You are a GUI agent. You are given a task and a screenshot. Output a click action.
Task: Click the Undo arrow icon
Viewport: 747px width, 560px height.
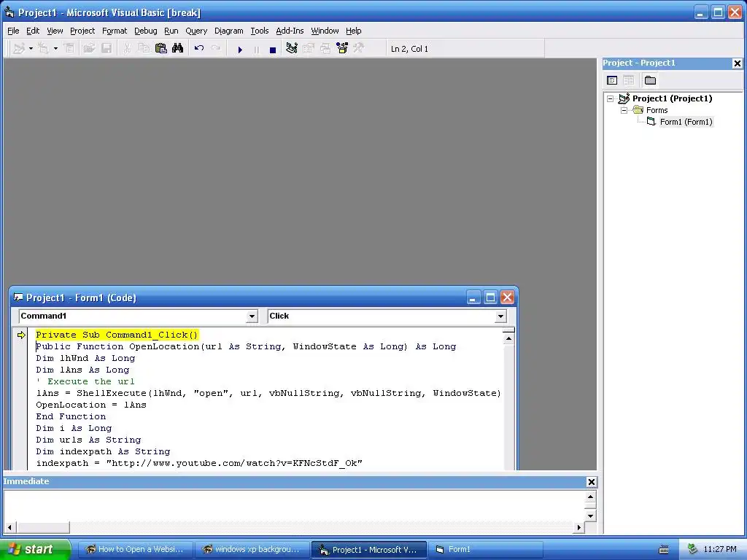(199, 49)
